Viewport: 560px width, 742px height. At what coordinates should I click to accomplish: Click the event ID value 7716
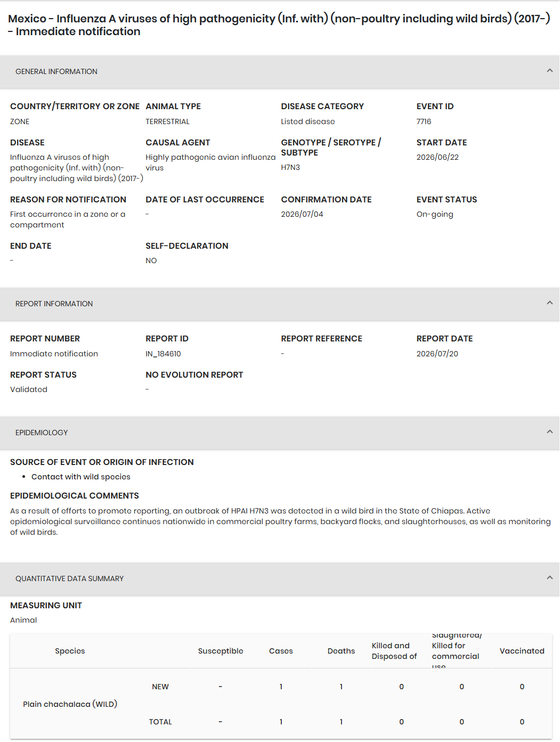(424, 121)
